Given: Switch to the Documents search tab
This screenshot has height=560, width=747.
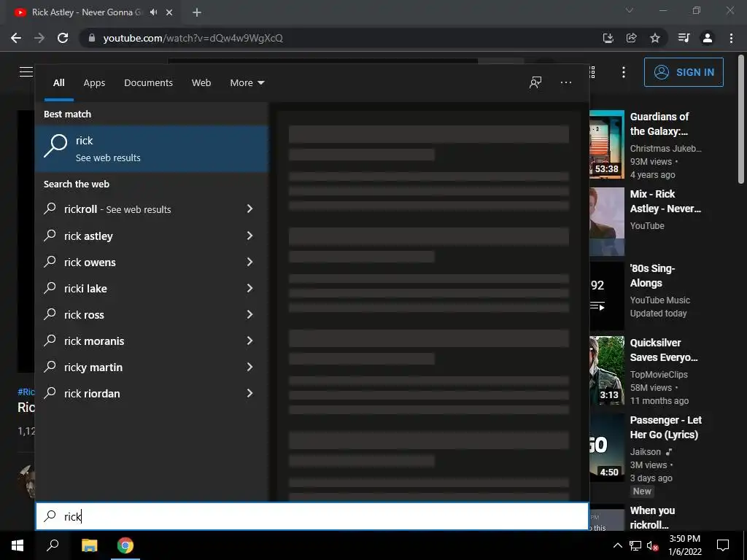Looking at the screenshot, I should click(x=148, y=83).
